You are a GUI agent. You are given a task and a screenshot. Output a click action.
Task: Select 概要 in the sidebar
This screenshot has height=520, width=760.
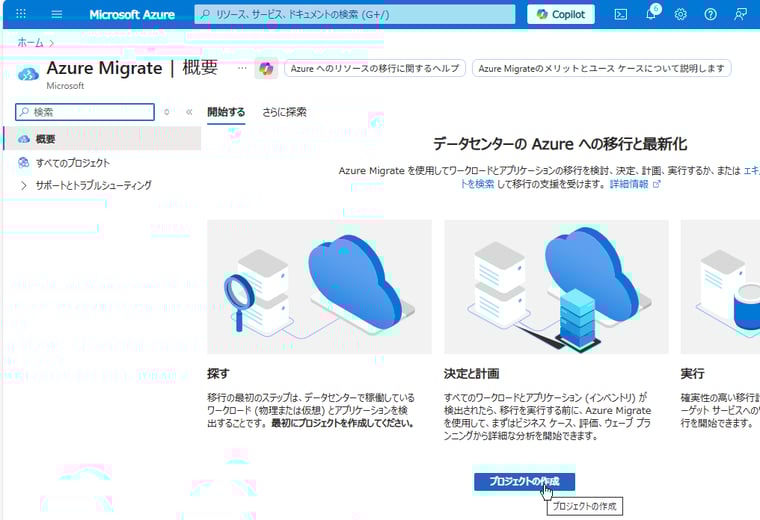(102, 139)
